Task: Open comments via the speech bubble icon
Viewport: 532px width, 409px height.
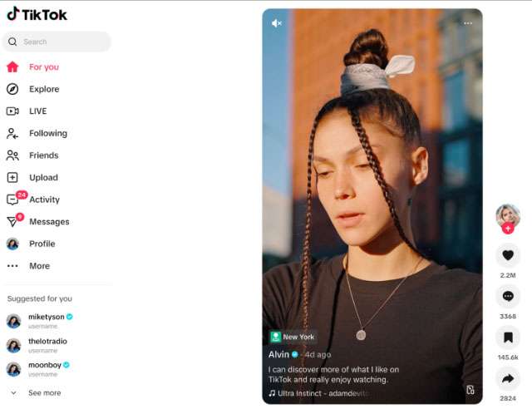Action: pos(508,296)
